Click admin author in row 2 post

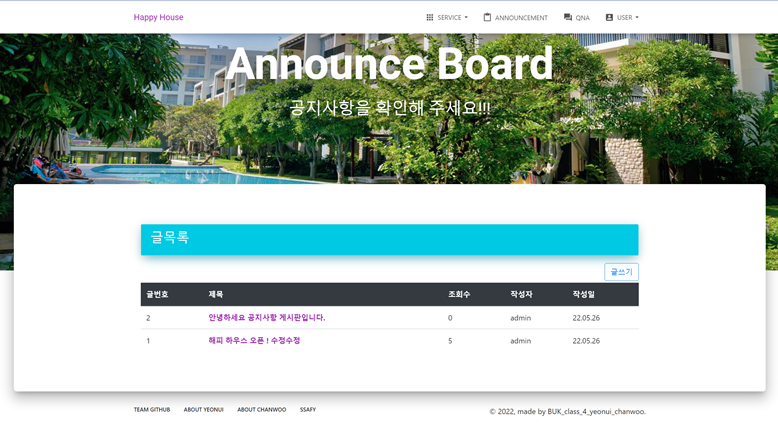coord(520,318)
